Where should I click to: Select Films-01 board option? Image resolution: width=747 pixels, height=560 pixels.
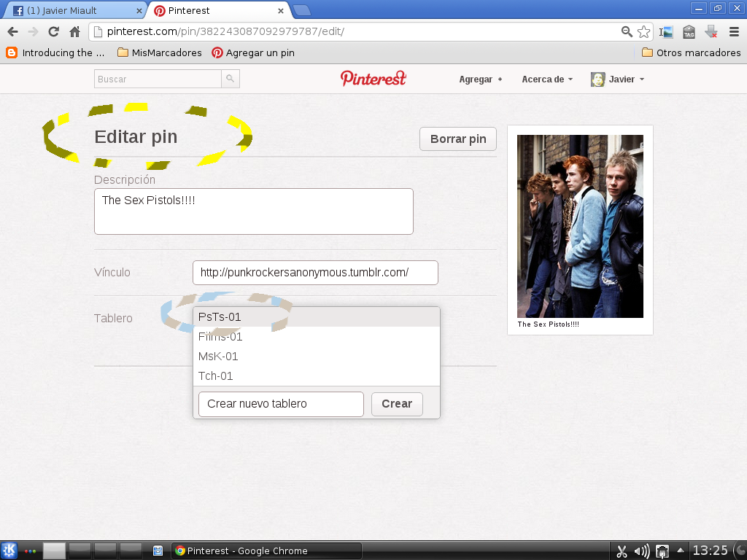[x=317, y=337]
